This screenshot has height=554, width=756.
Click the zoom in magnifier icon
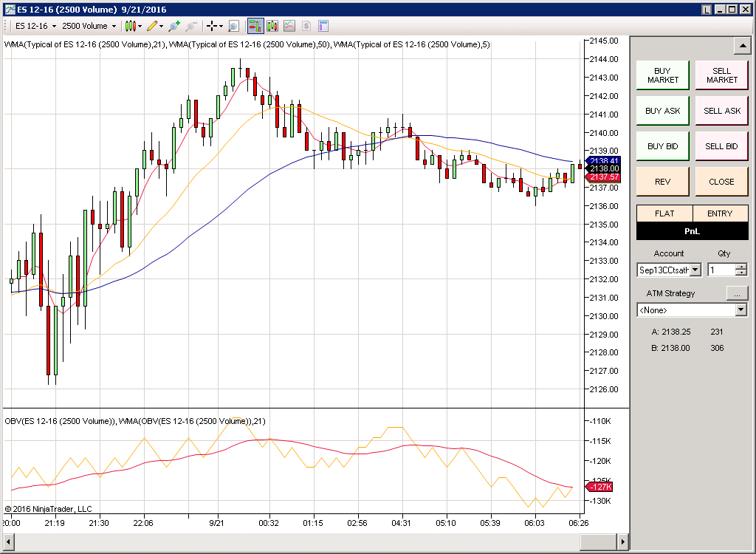coord(174,26)
